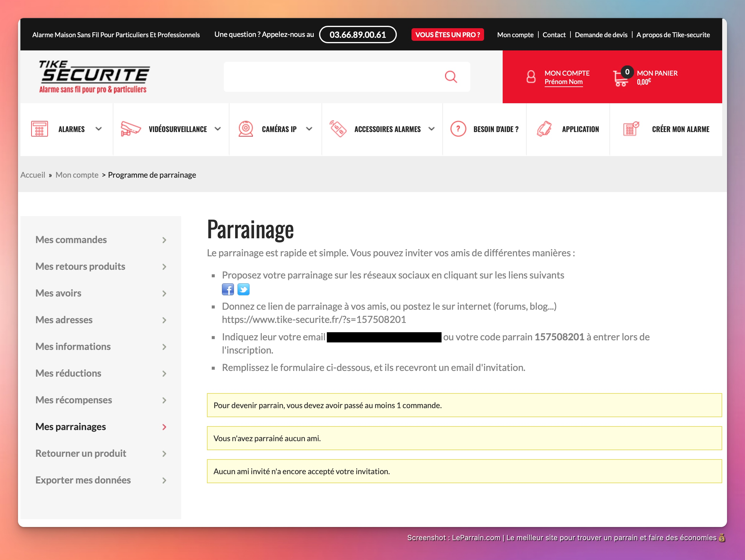The image size is (745, 560).
Task: Click the Mon compte breadcrumb link
Action: [77, 175]
